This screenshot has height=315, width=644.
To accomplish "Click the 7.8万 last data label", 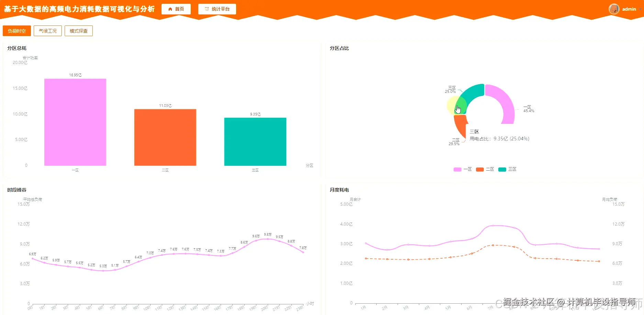I will (303, 248).
